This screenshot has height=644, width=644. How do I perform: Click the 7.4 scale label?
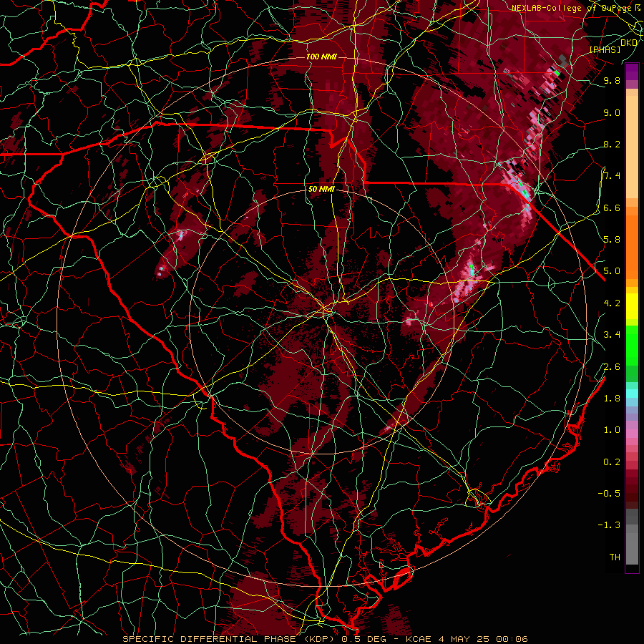(x=612, y=176)
